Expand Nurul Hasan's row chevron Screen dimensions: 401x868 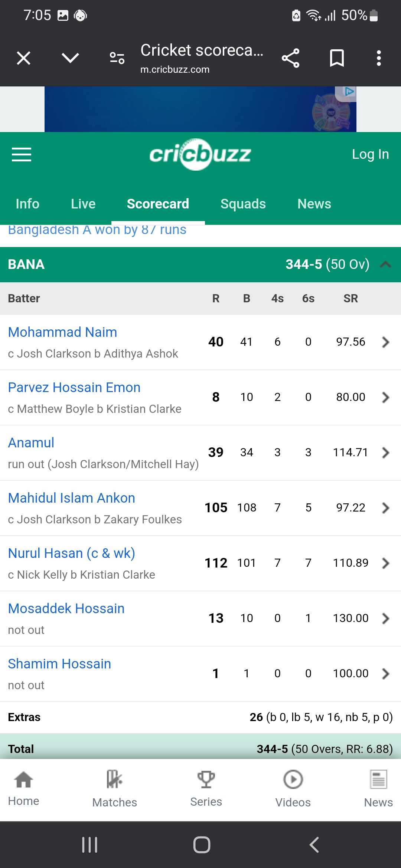tap(385, 563)
